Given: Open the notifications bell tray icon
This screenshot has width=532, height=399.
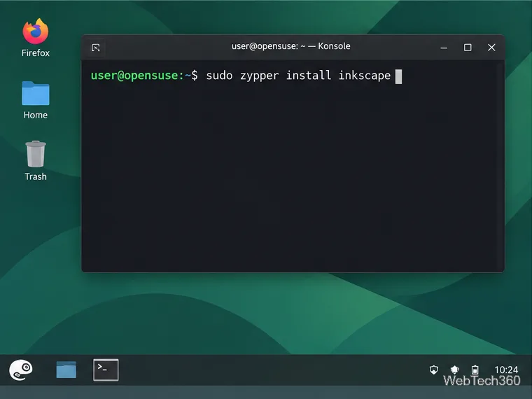Looking at the screenshot, I should tap(454, 370).
